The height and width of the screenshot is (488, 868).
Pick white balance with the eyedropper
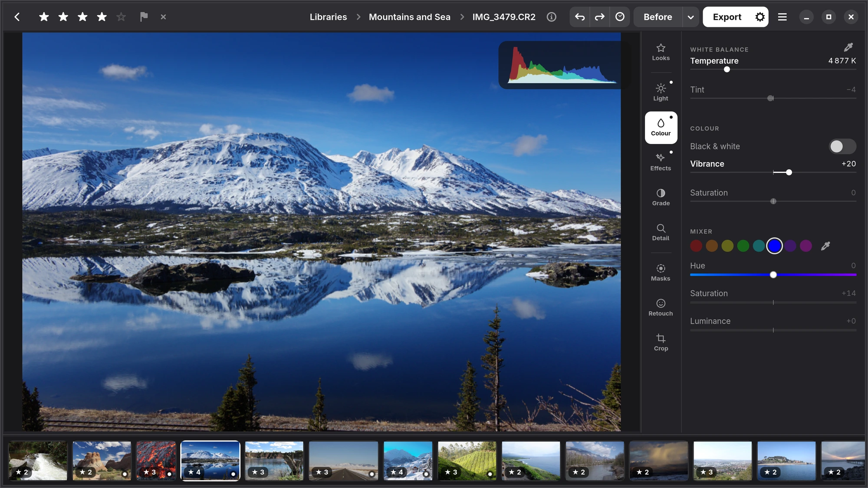(x=848, y=47)
